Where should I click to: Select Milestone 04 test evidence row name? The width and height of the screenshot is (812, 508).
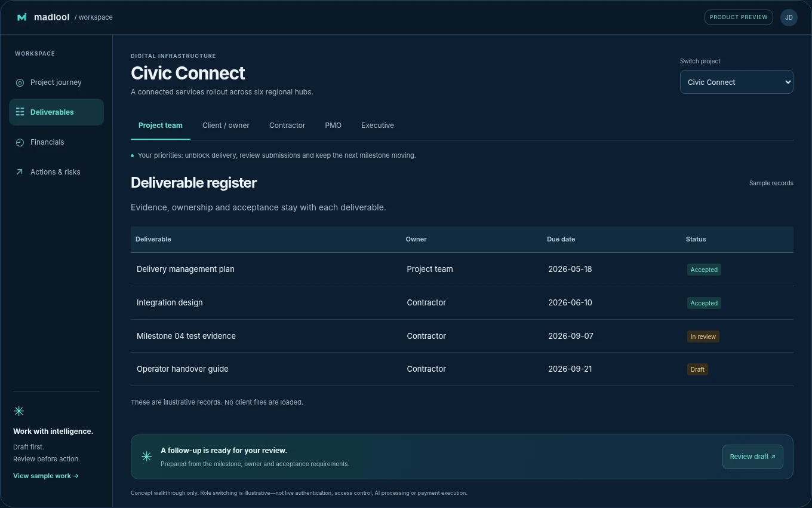(186, 336)
